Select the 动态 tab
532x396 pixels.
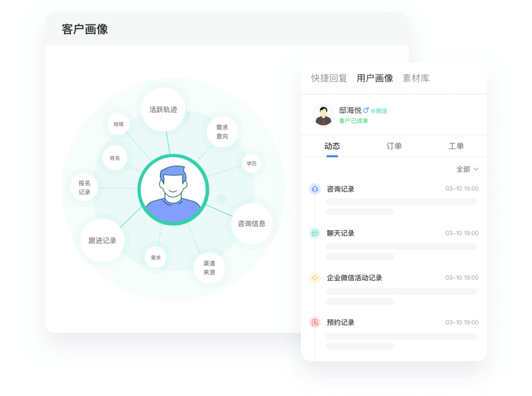332,146
